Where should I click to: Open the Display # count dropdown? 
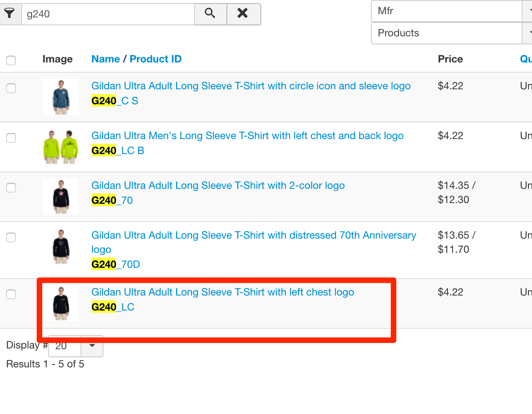92,346
